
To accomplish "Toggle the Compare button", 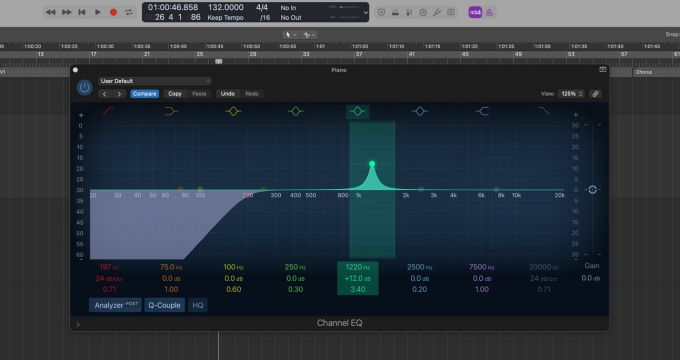I will [144, 94].
